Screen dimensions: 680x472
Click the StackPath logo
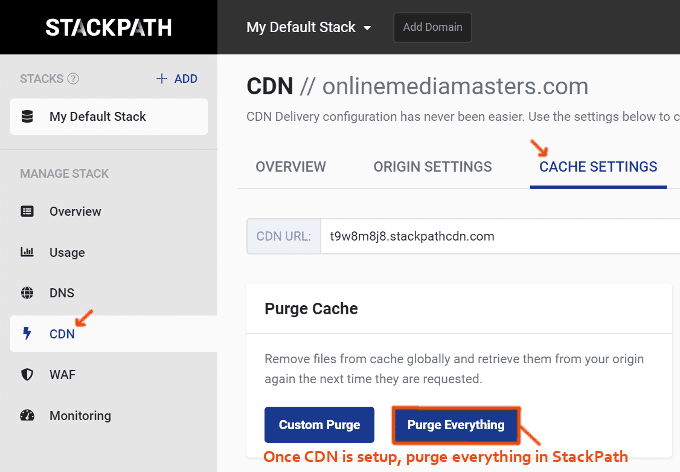(108, 27)
